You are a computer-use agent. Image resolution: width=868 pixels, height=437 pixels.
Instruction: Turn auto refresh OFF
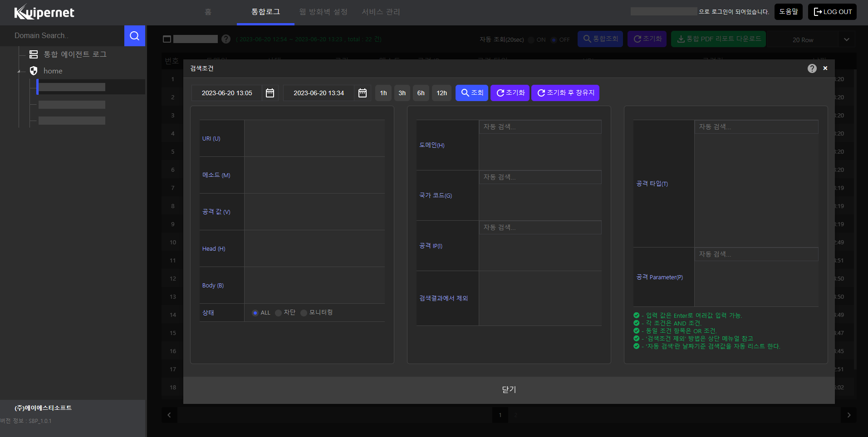(x=554, y=40)
